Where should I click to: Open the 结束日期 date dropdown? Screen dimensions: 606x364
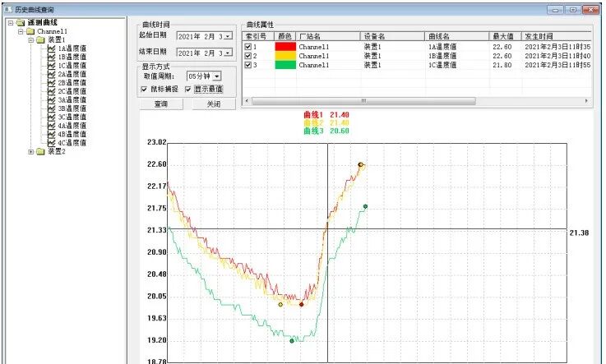tap(229, 53)
